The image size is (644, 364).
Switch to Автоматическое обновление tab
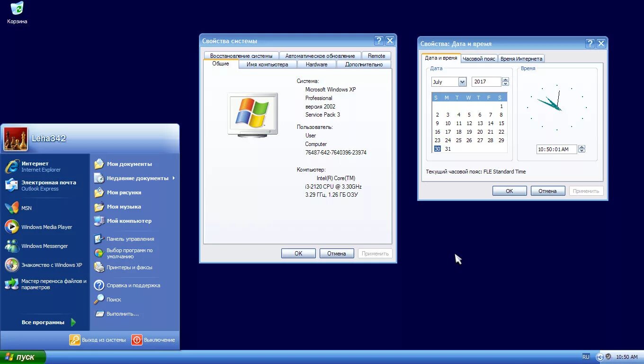pyautogui.click(x=320, y=56)
